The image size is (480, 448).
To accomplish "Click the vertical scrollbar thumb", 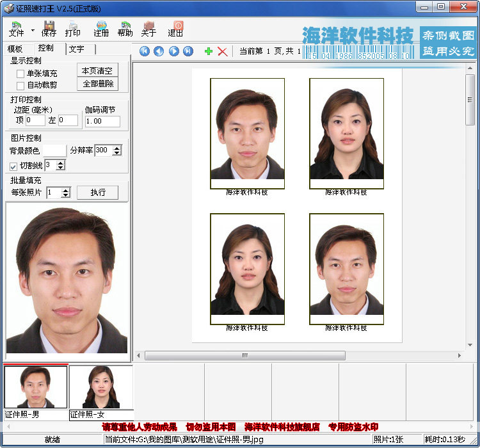I will point(470,100).
